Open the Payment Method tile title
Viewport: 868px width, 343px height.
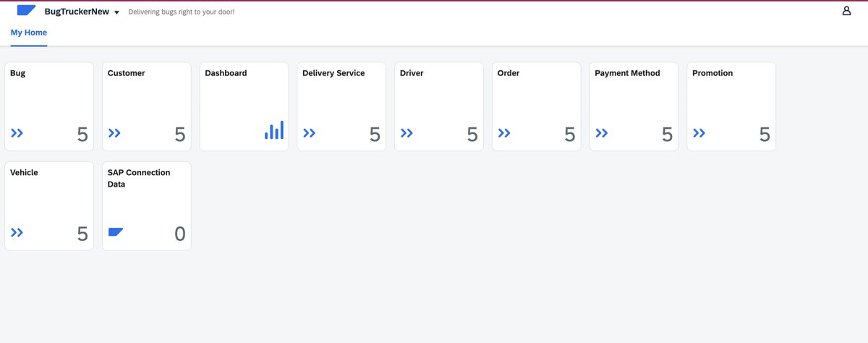point(627,73)
